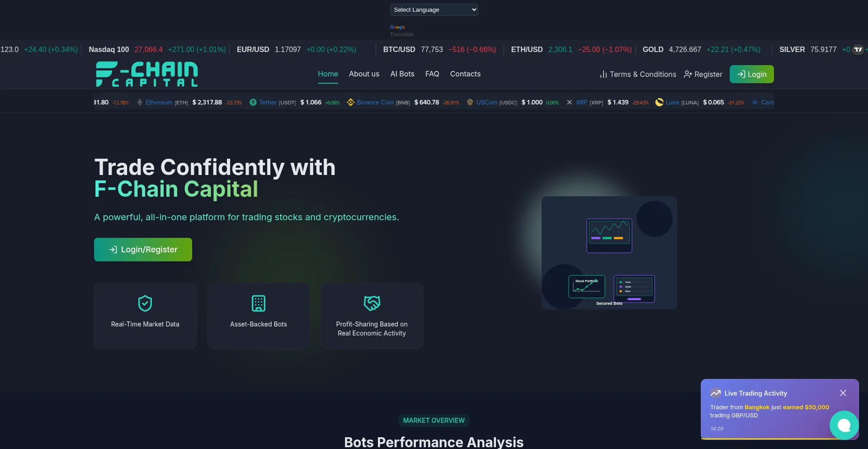868x449 pixels.
Task: Open the About us page
Action: (x=364, y=74)
